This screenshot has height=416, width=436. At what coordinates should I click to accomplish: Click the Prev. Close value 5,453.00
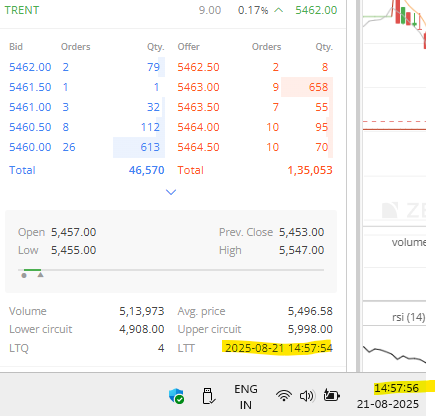point(301,232)
